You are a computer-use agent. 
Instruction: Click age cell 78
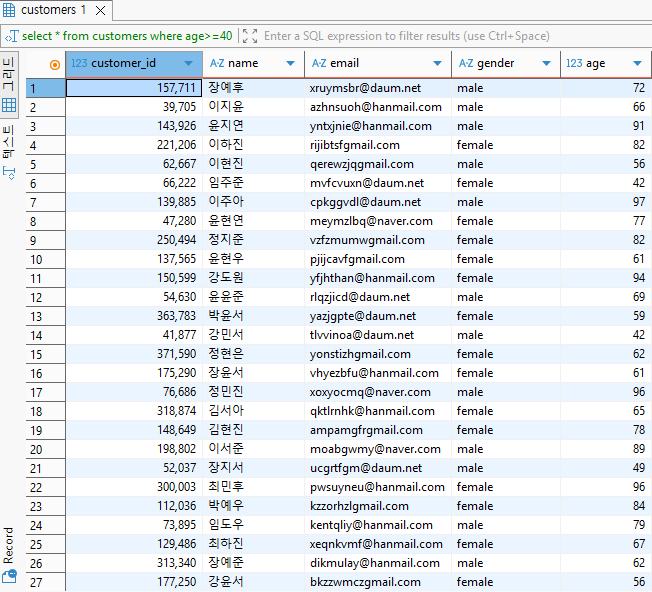[605, 430]
